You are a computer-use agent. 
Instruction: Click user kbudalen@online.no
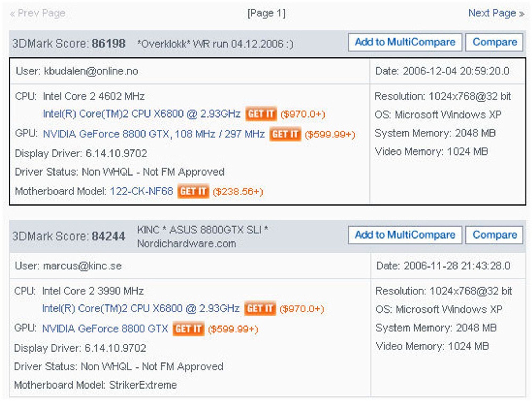pos(77,71)
